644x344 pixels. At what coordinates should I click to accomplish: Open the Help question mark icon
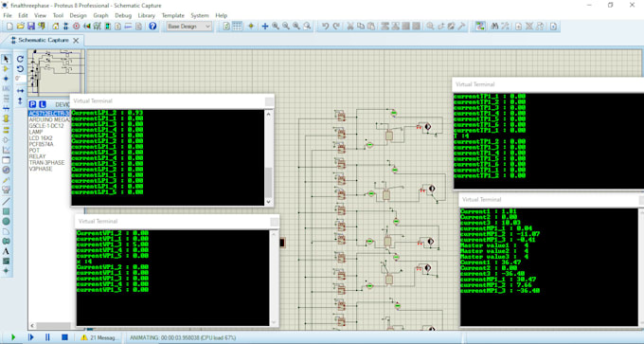click(x=152, y=27)
